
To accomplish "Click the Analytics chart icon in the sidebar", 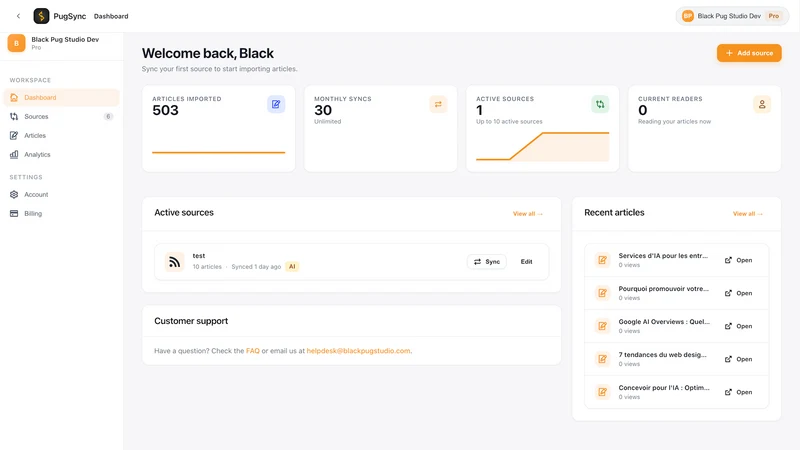I will point(14,154).
